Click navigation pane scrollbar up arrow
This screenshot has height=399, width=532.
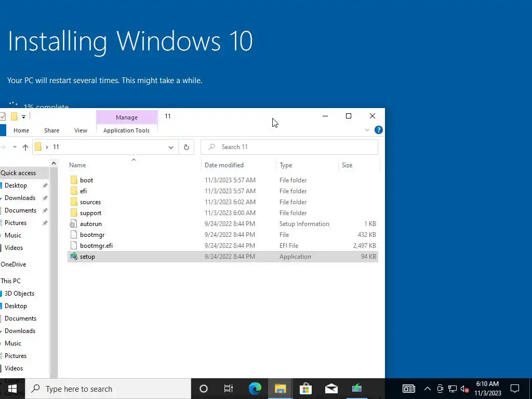(54, 164)
